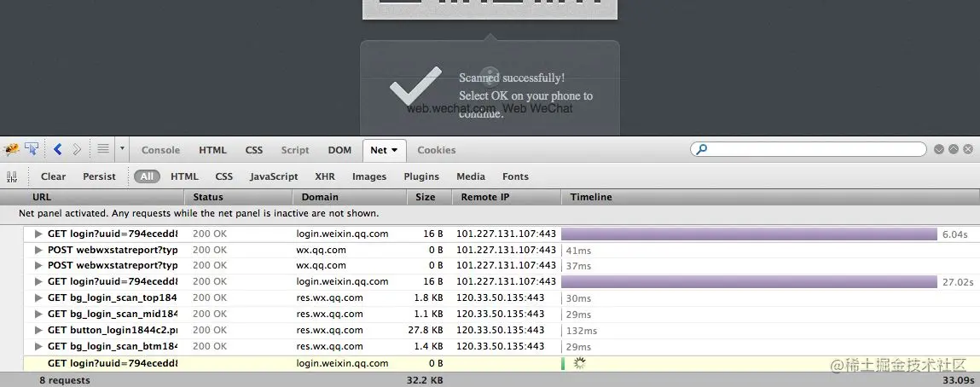The height and width of the screenshot is (387, 980).
Task: Sort by the Status column header
Action: 239,197
